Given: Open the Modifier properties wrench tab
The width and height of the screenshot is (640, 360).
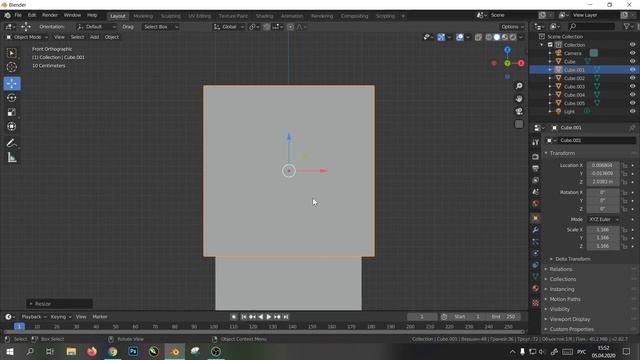Looking at the screenshot, I should pos(536,230).
